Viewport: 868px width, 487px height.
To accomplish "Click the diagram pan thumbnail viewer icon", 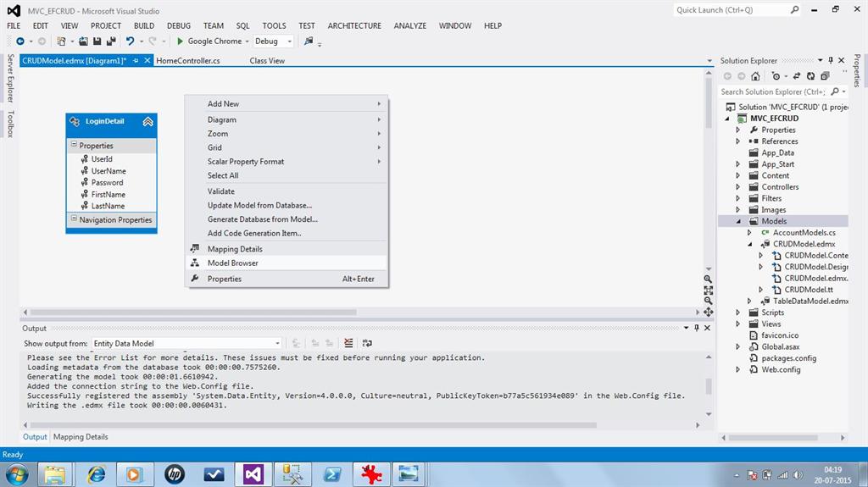I will tap(708, 313).
